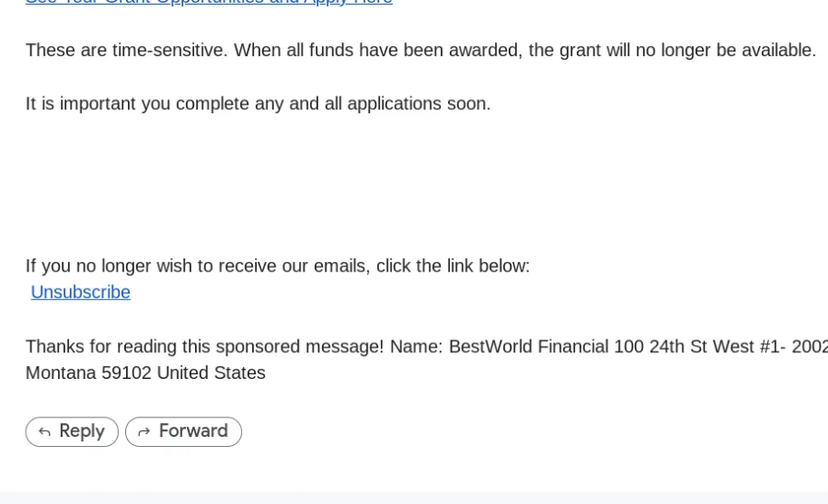This screenshot has height=504, width=828.
Task: Click the blank area above the unsubscribe notice
Action: click(x=414, y=182)
